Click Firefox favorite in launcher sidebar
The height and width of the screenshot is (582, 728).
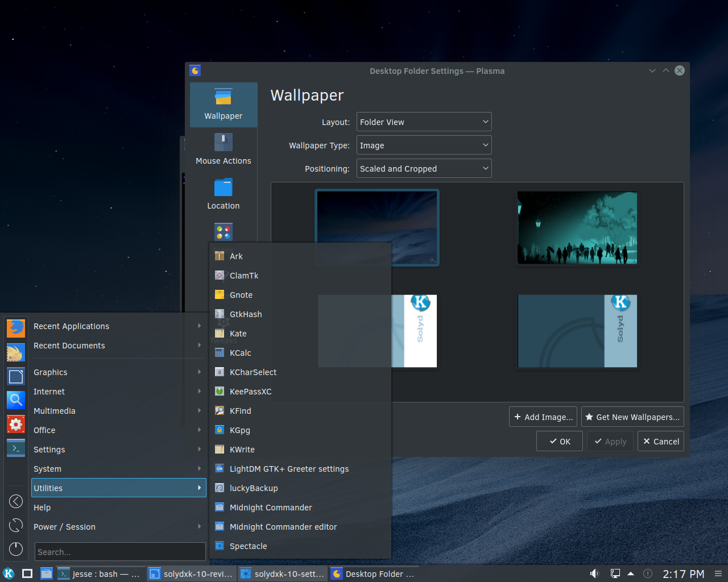pyautogui.click(x=16, y=328)
